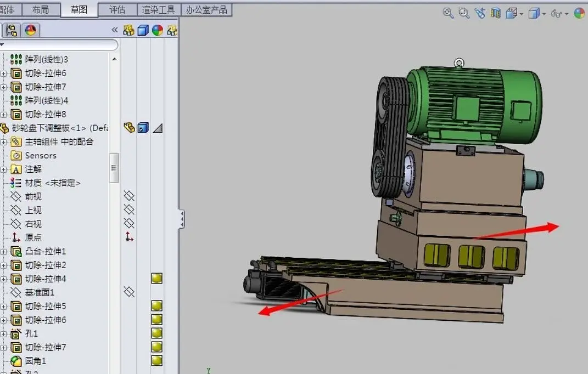Select the Previous View icon
This screenshot has width=588, height=374.
pyautogui.click(x=480, y=13)
